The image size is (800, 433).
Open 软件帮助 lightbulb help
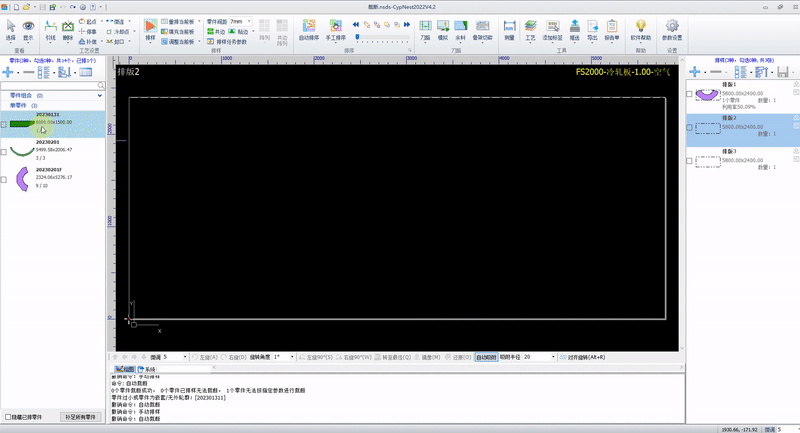coord(640,27)
